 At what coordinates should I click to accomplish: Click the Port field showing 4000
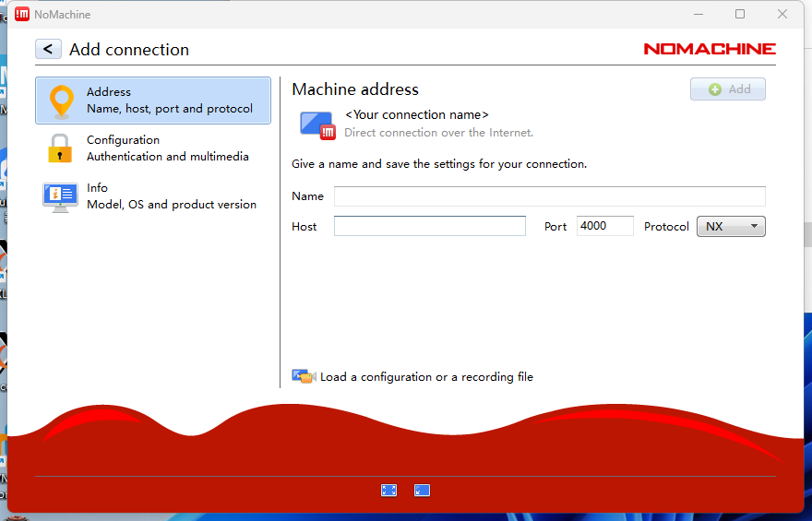605,226
